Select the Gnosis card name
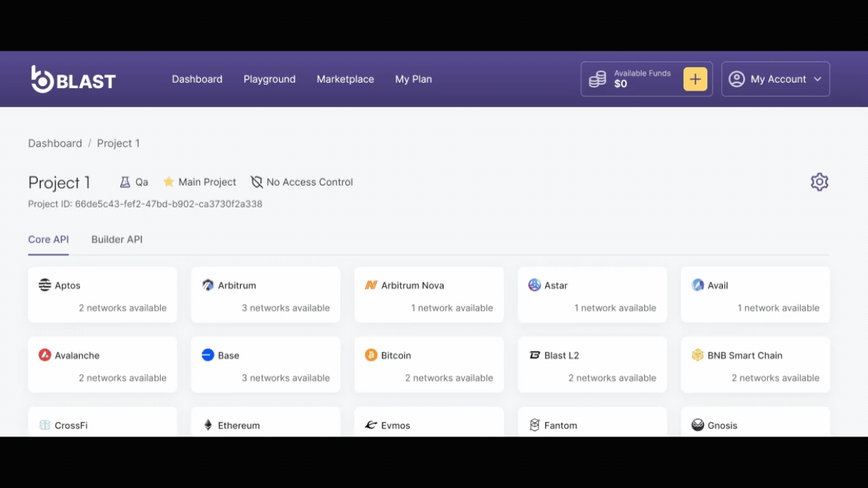This screenshot has width=868, height=488. point(722,426)
